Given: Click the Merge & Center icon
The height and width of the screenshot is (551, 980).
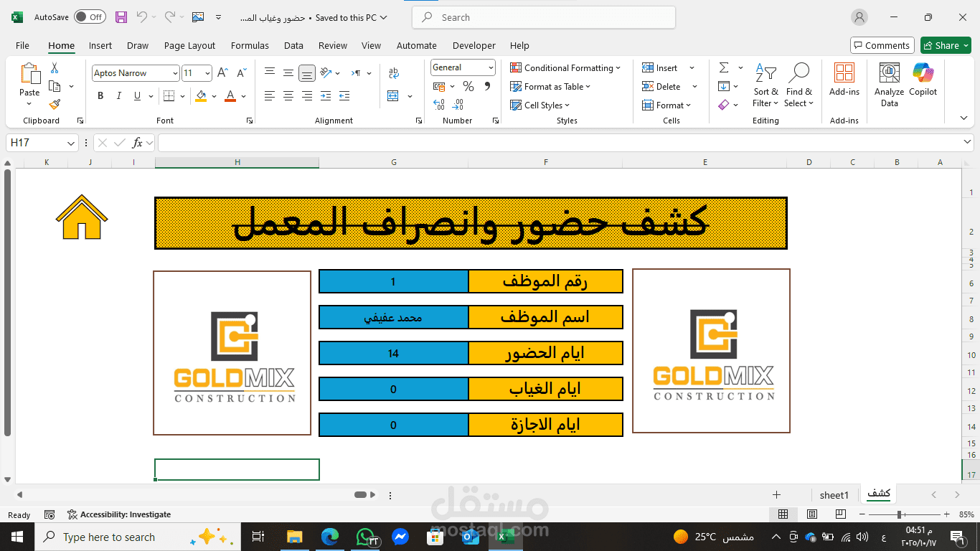Looking at the screenshot, I should tap(393, 96).
